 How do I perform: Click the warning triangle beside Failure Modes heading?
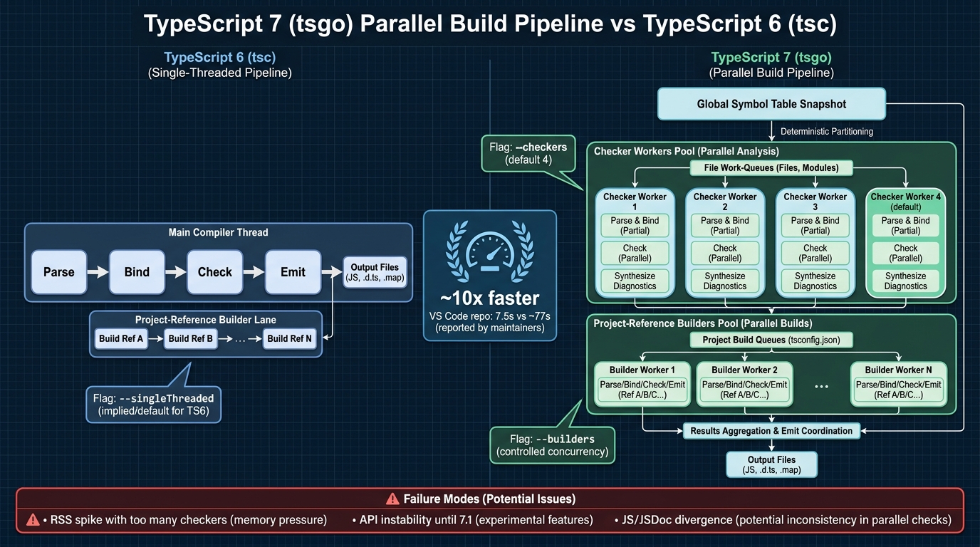point(392,499)
